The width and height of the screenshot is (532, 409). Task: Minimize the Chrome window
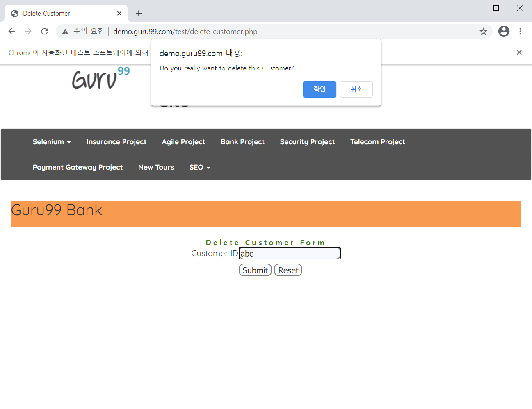click(473, 8)
